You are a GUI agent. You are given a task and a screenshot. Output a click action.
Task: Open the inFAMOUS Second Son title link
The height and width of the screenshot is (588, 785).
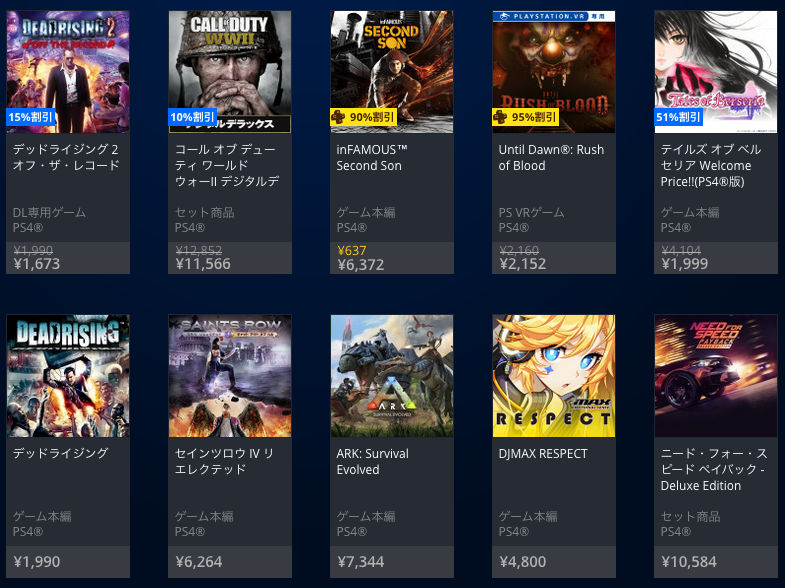372,158
